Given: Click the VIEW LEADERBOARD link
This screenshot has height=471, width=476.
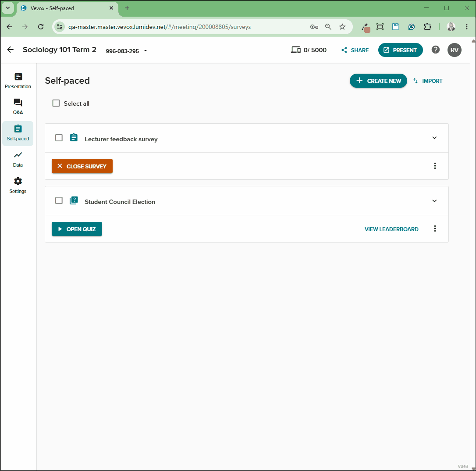Looking at the screenshot, I should point(391,229).
